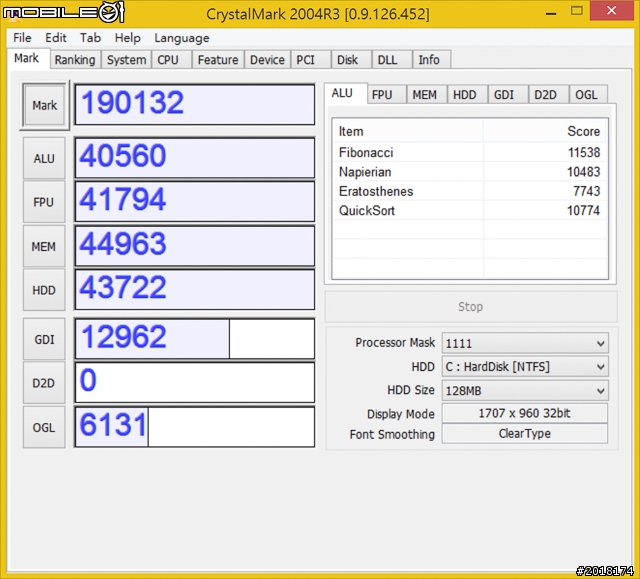Image resolution: width=640 pixels, height=579 pixels.
Task: Click the Display Mode value field
Action: 525,413
